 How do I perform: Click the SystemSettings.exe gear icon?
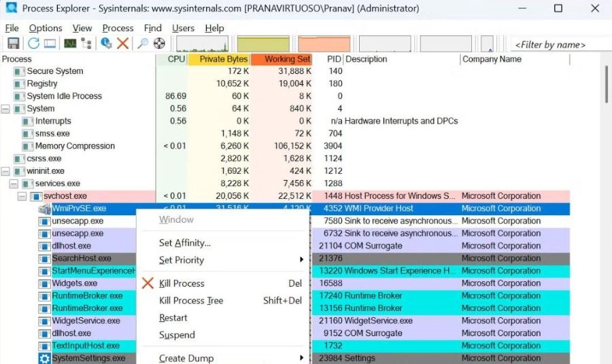44,359
